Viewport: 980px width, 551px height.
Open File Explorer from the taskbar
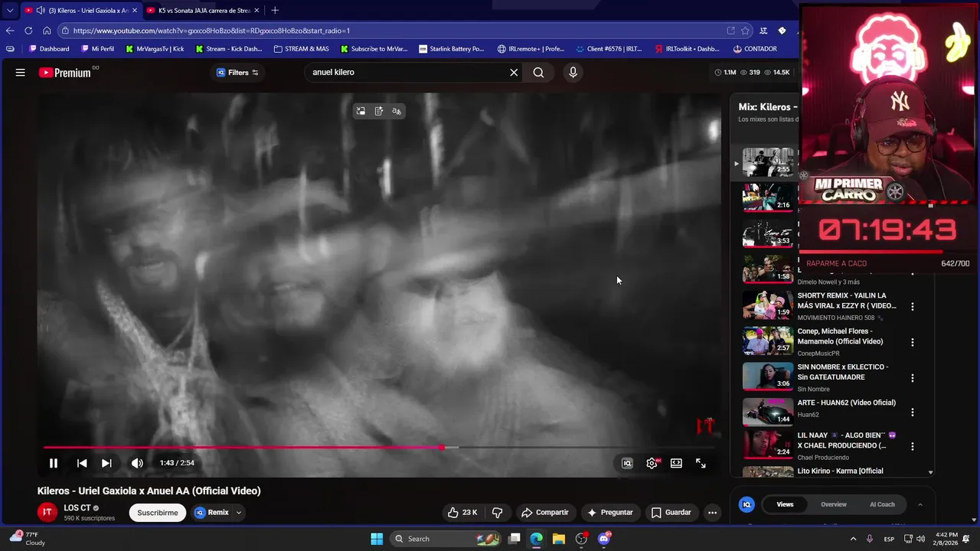559,539
